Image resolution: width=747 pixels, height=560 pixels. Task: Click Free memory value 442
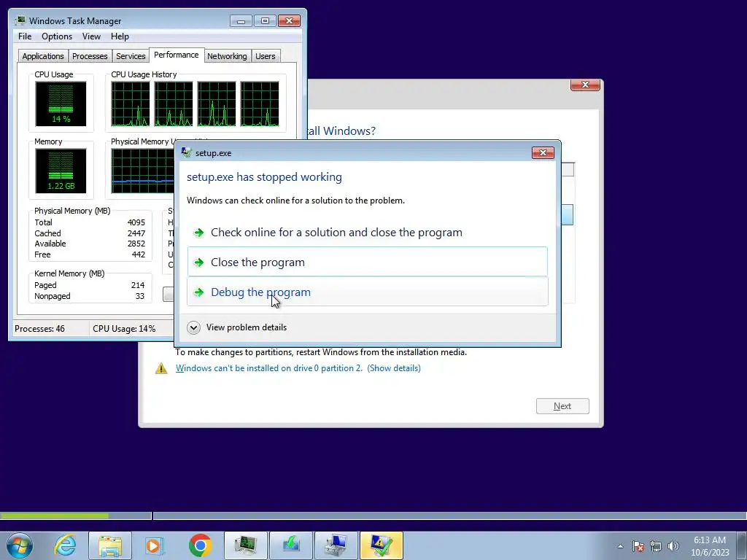pos(138,254)
